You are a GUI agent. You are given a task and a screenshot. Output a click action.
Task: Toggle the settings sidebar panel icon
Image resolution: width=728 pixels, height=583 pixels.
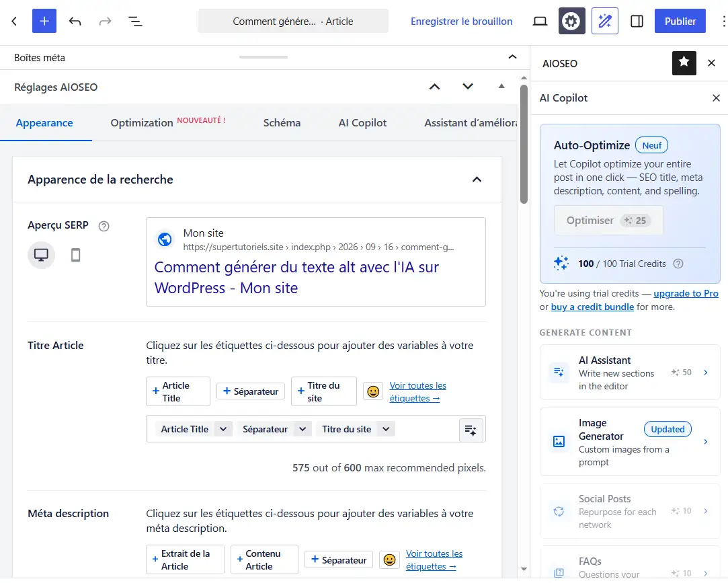click(x=637, y=22)
